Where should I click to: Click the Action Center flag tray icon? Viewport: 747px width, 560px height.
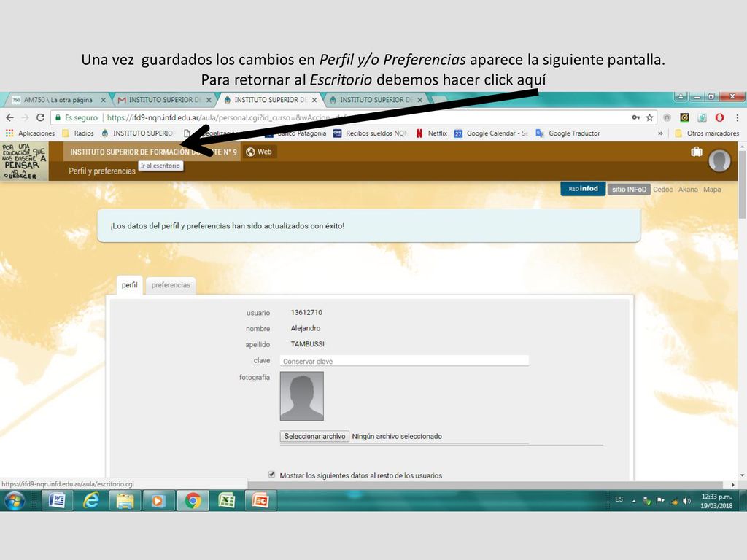click(x=660, y=500)
